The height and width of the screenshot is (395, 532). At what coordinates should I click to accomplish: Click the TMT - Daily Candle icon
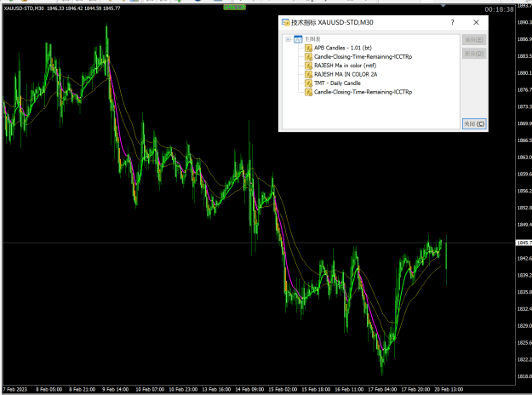308,83
